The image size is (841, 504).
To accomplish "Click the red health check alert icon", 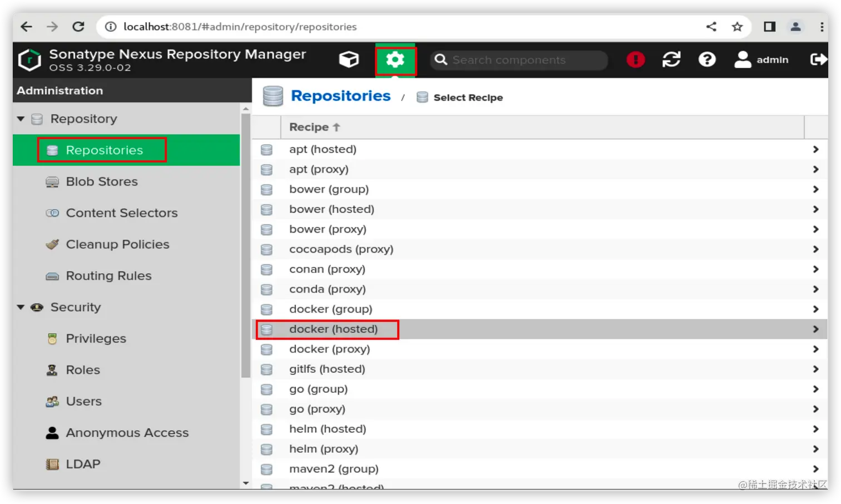I will coord(636,60).
